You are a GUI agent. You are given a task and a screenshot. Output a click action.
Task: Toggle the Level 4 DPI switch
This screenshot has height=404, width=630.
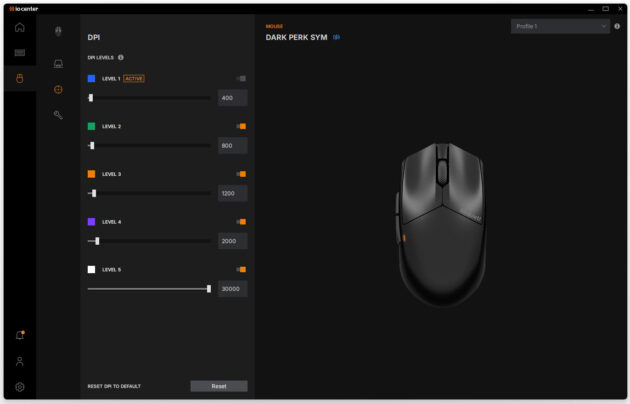pyautogui.click(x=241, y=222)
